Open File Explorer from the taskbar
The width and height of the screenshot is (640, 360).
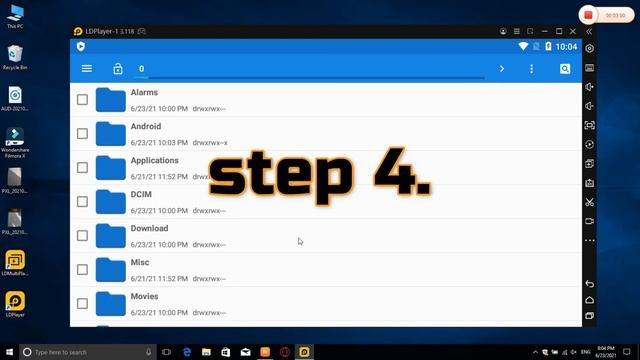tap(206, 352)
